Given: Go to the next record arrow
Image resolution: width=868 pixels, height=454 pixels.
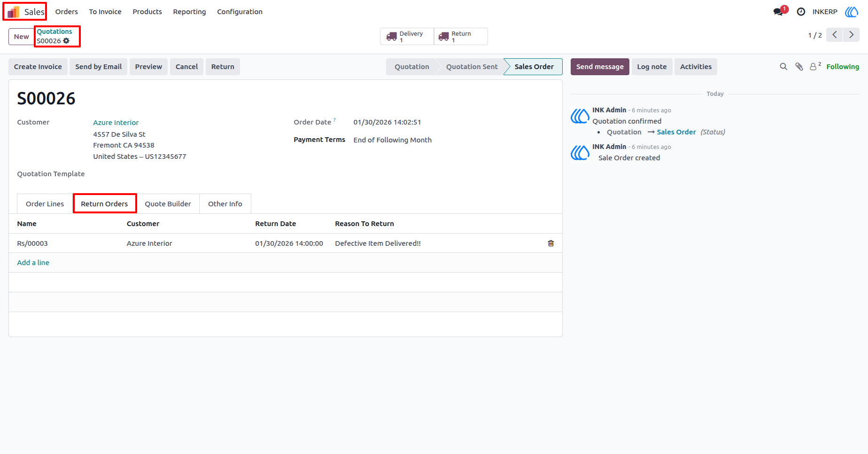Looking at the screenshot, I should point(852,35).
